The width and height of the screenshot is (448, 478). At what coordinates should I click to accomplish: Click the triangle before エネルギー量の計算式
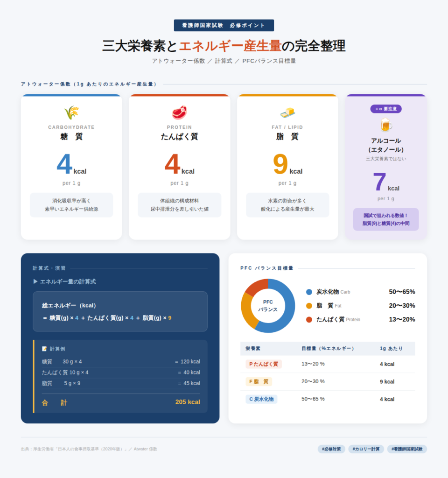coord(35,281)
